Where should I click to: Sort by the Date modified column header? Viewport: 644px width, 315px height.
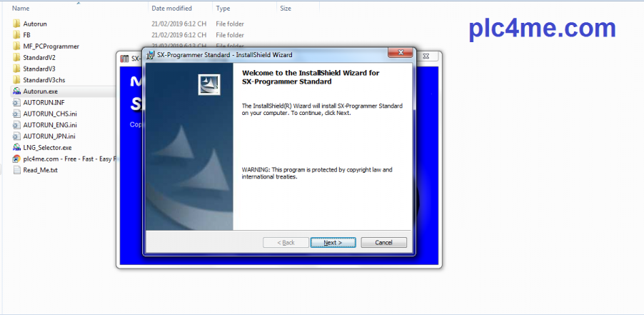point(171,9)
